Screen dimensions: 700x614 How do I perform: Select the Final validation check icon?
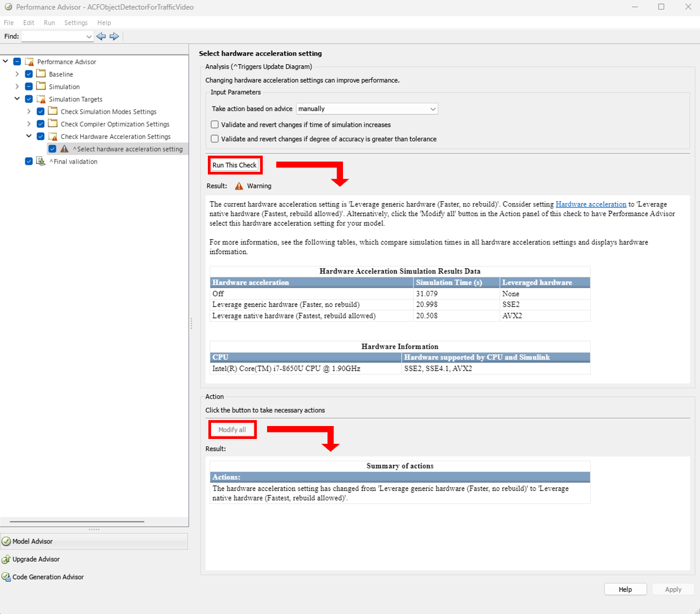(x=41, y=161)
